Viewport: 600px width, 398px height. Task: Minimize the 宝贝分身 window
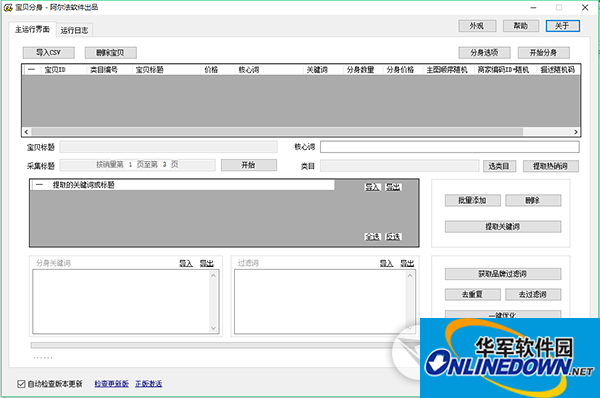(x=533, y=7)
